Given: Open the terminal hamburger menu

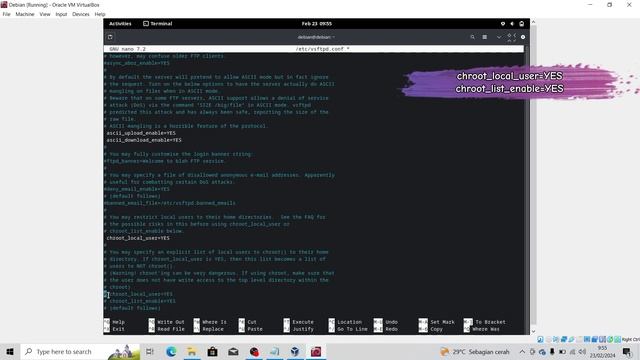Looking at the screenshot, I should tap(484, 37).
